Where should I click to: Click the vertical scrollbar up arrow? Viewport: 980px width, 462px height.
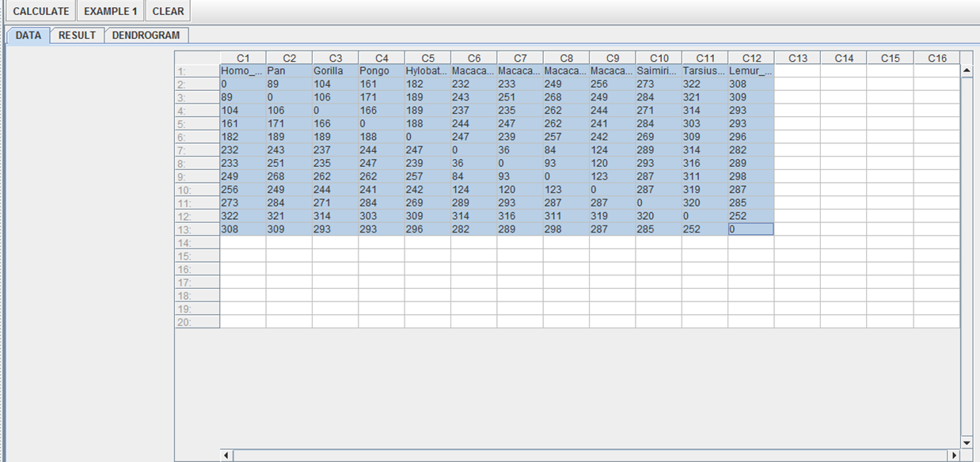tap(966, 71)
